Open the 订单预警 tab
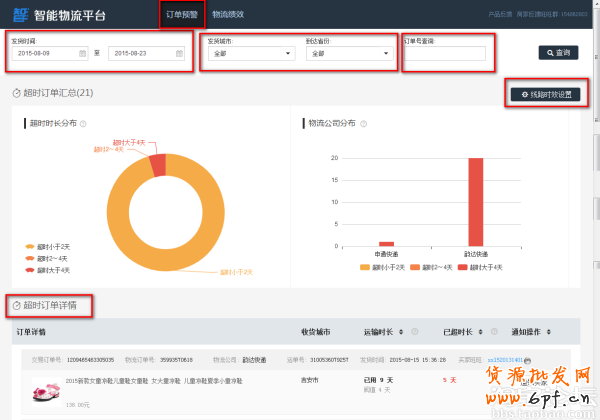 pos(181,15)
